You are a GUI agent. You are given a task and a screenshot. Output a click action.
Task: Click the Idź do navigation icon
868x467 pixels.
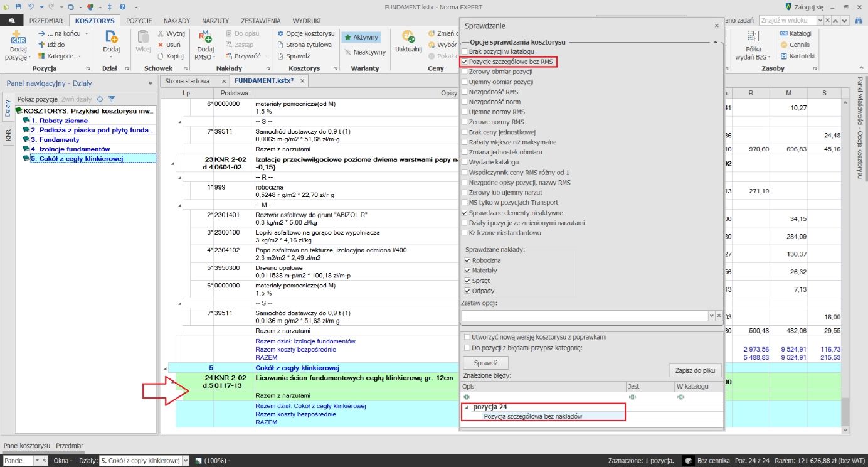coord(41,45)
